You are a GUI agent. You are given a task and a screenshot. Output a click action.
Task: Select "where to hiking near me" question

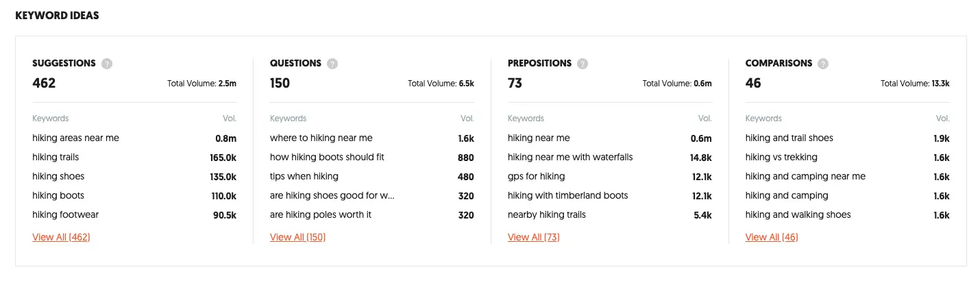[321, 138]
